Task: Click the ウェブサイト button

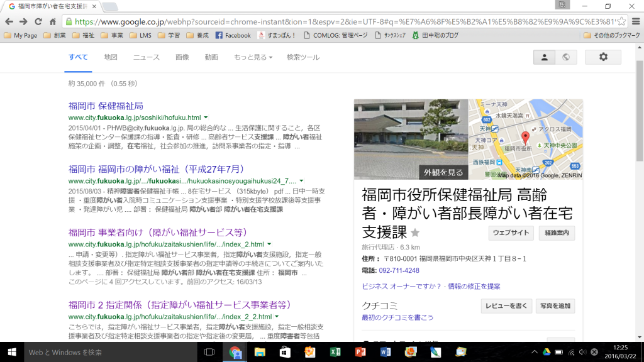Action: pyautogui.click(x=511, y=233)
